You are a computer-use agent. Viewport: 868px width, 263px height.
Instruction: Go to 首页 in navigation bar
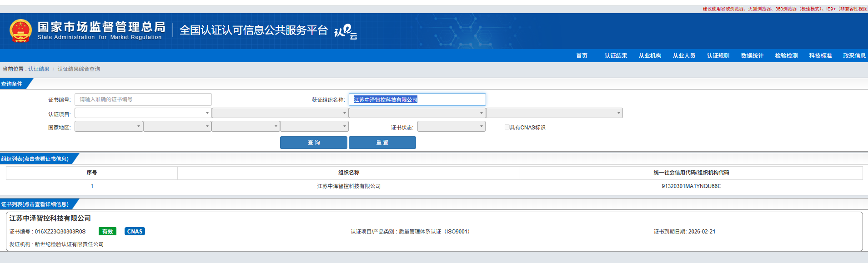click(x=582, y=56)
